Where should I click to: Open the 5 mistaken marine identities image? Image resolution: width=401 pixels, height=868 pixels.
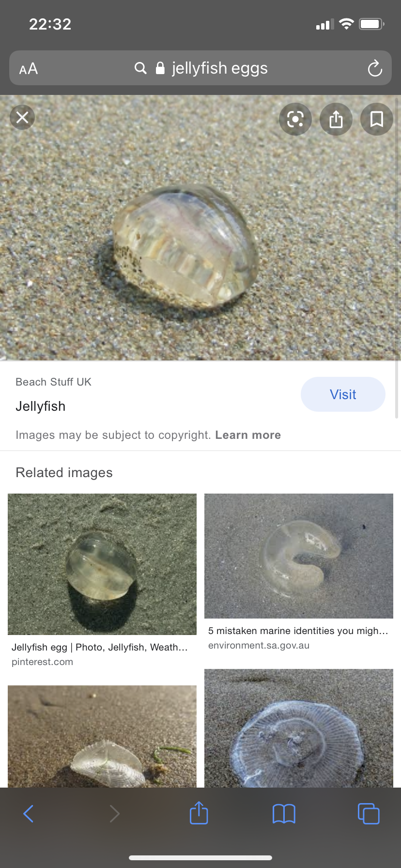299,556
